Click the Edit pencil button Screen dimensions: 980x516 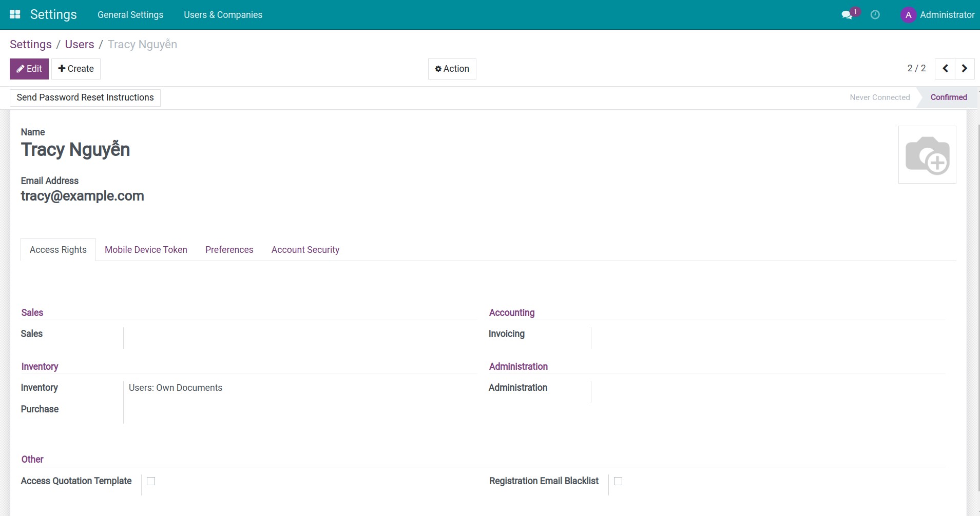coord(29,68)
